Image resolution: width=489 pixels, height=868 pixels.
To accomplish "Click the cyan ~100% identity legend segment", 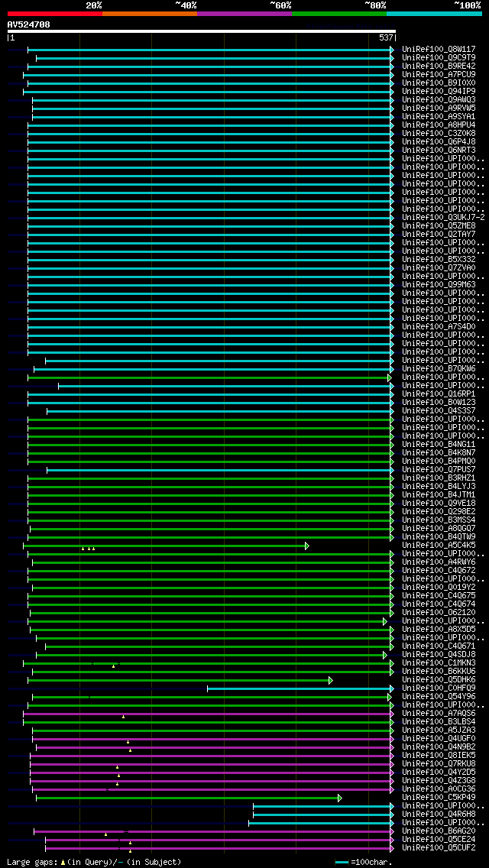I will point(434,13).
